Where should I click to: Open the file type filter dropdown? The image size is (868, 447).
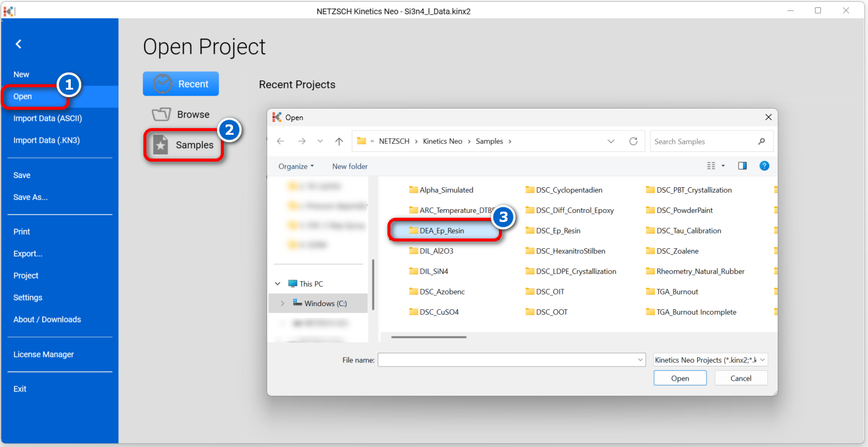pyautogui.click(x=710, y=360)
